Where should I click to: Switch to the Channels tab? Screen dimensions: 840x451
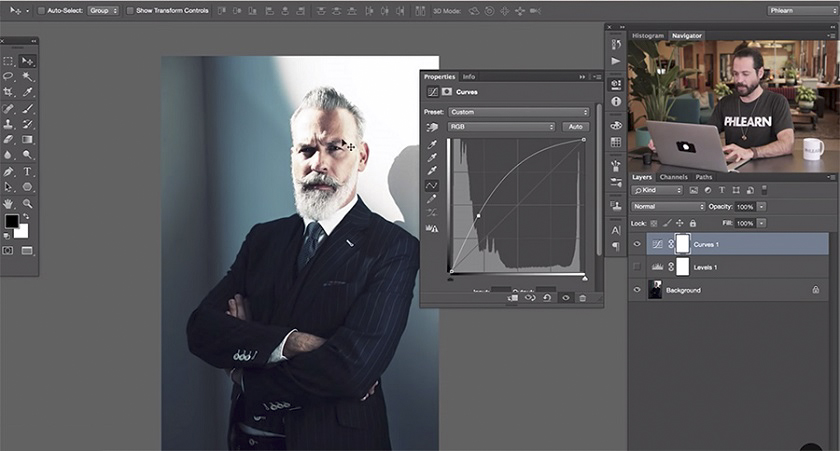pyautogui.click(x=673, y=177)
